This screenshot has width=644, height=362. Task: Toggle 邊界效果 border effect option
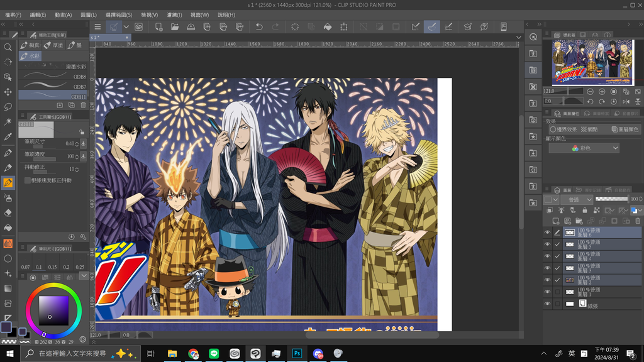(563, 129)
